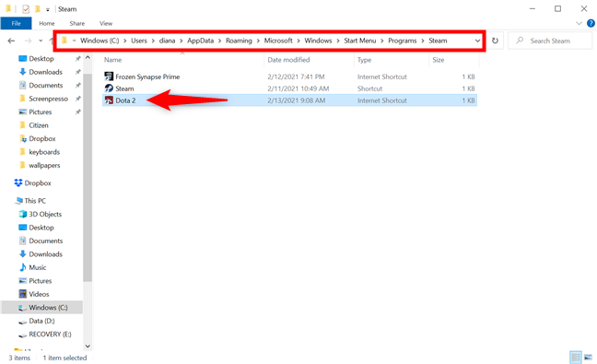This screenshot has width=597, height=364.
Task: Open the Help question mark icon
Action: [591, 23]
